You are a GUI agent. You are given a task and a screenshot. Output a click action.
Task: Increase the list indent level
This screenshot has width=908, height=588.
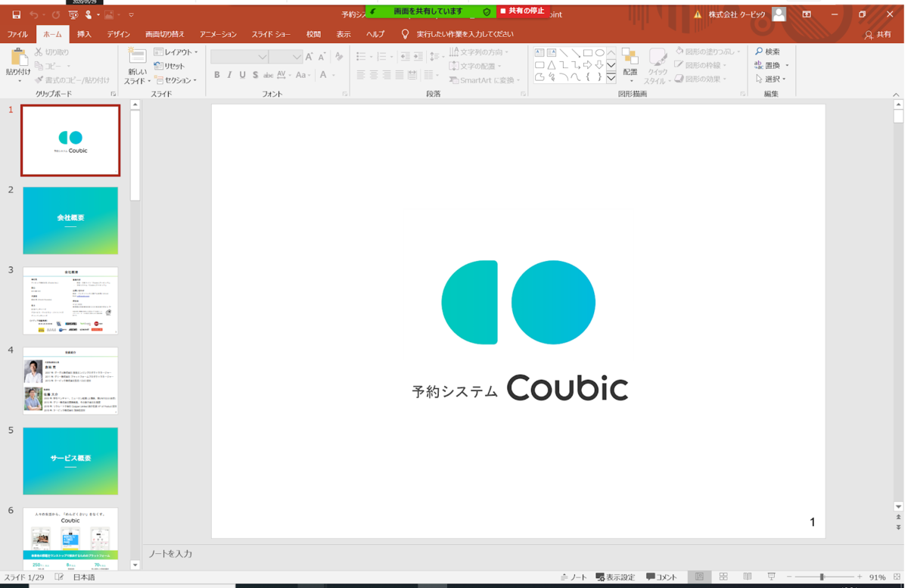tap(418, 57)
